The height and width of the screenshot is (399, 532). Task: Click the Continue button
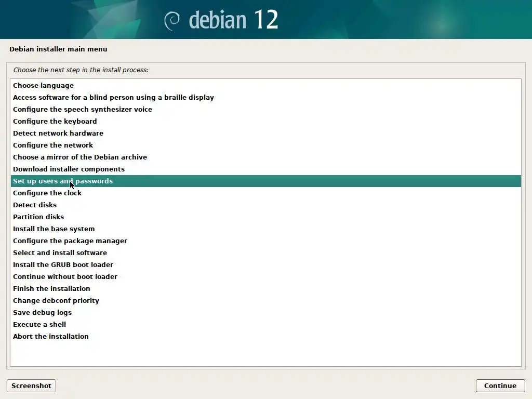tap(500, 386)
